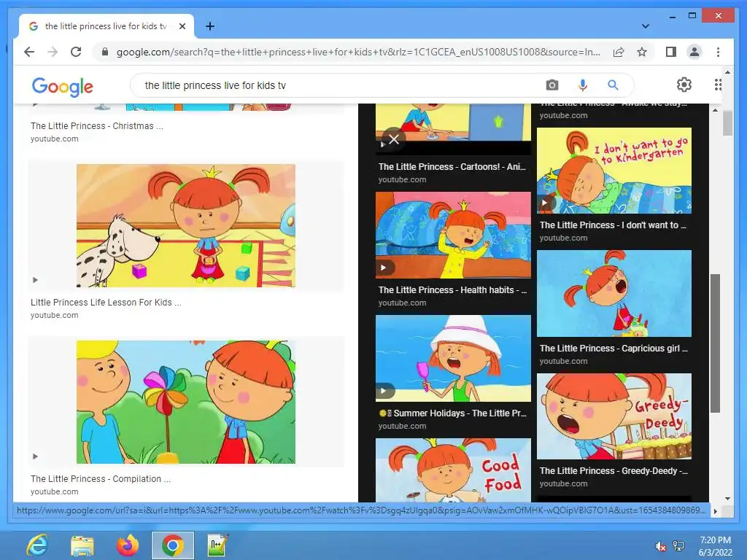Open the Greedy-Deedy video thumbnail
This screenshot has width=747, height=560.
(614, 416)
